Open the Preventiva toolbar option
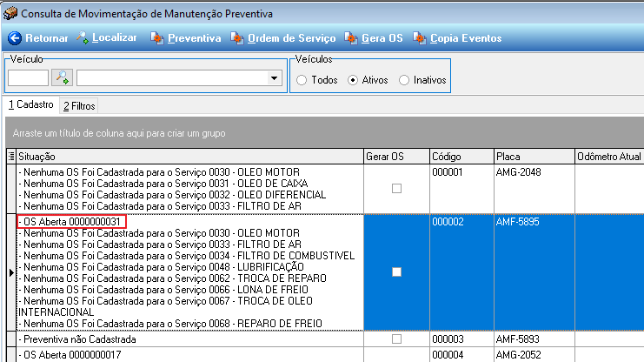This screenshot has height=362, width=644. pos(195,38)
